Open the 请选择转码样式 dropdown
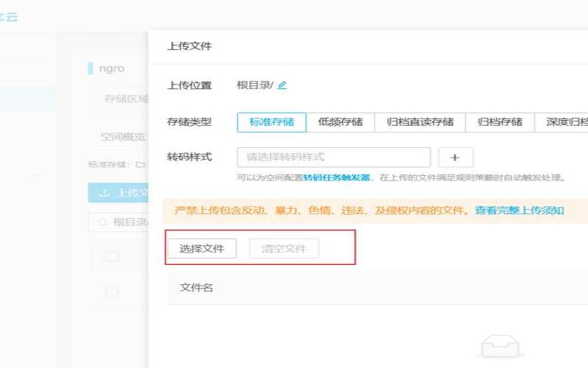 [334, 158]
